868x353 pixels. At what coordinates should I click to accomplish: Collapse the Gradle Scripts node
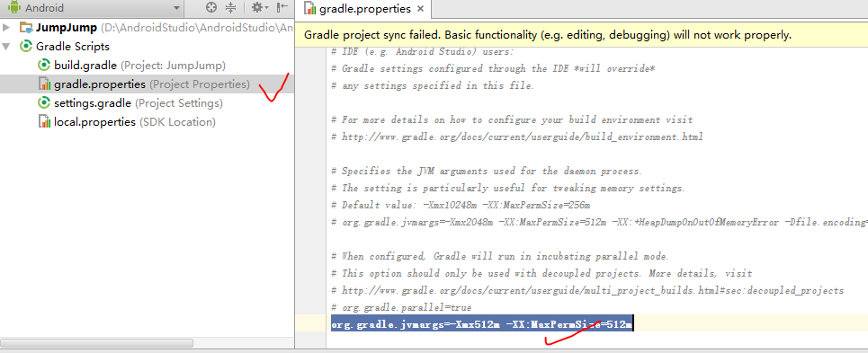(x=7, y=47)
